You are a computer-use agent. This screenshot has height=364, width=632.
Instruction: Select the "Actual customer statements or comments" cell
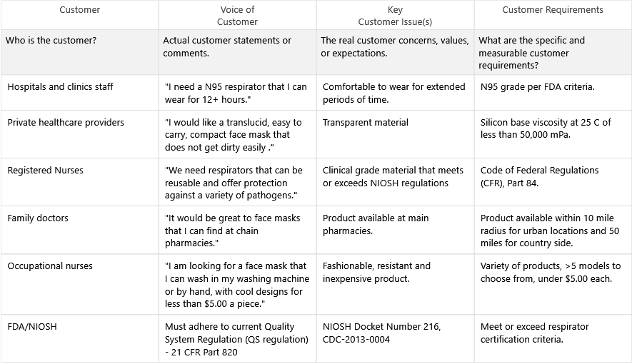pos(227,47)
